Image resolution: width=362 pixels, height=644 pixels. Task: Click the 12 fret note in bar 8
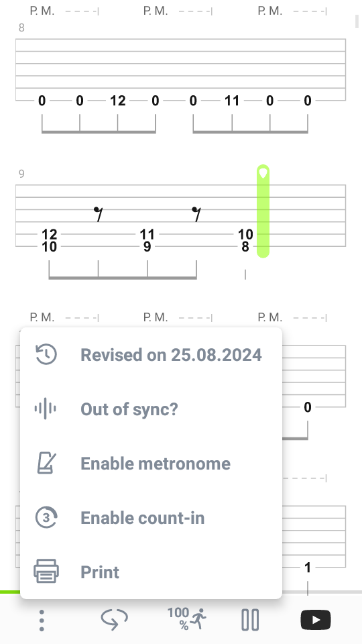click(118, 101)
